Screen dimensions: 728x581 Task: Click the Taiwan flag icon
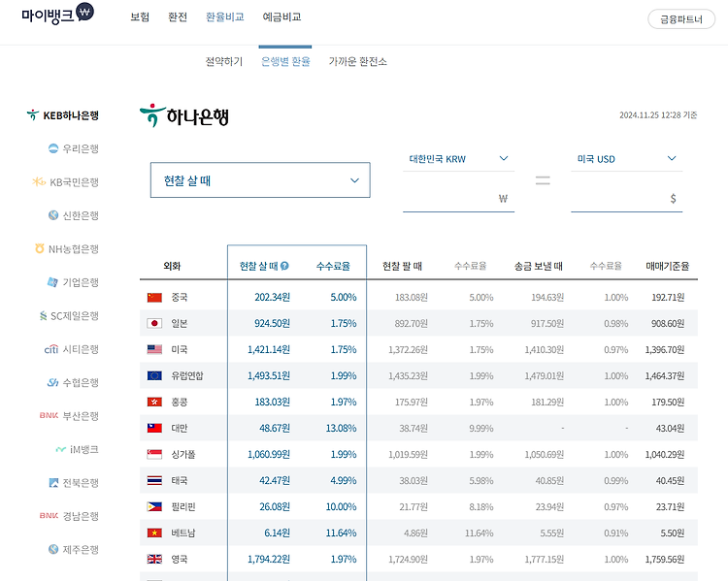(x=154, y=429)
